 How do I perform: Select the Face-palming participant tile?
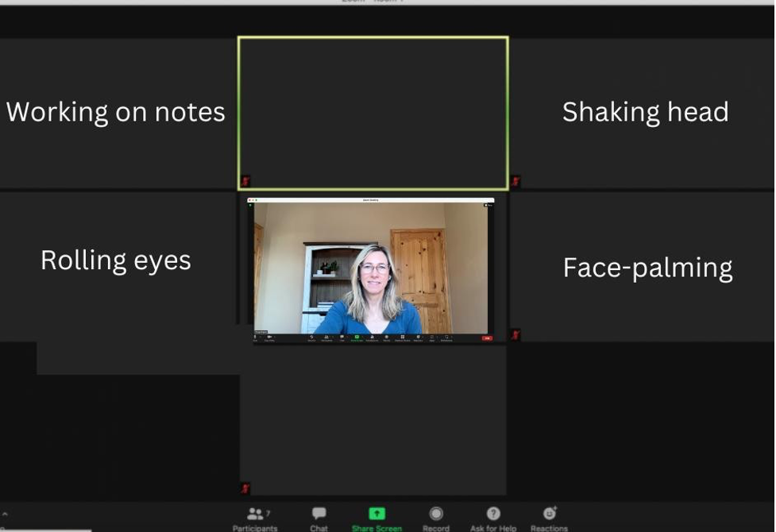(642, 266)
